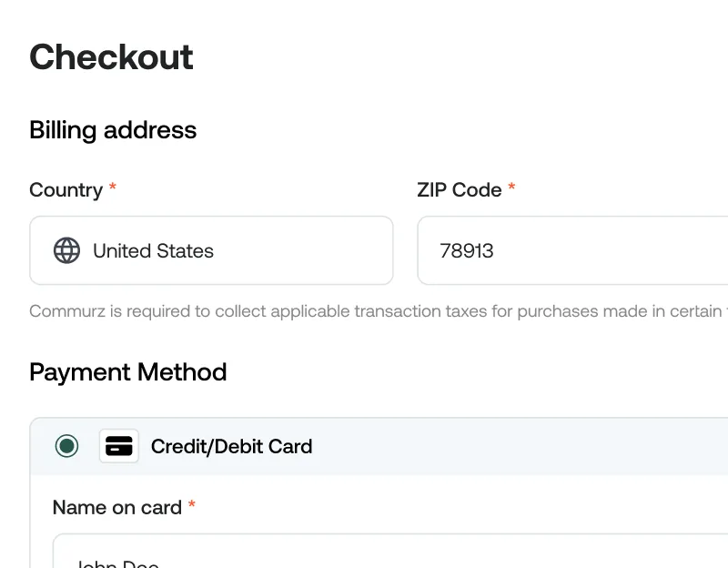The height and width of the screenshot is (568, 728).
Task: Click the ZIP Code field label
Action: coord(459,190)
